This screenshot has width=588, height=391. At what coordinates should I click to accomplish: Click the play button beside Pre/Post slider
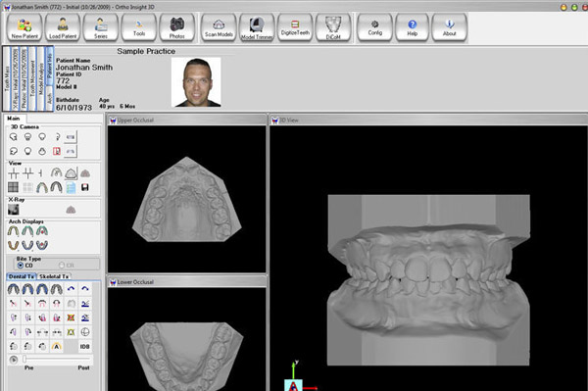click(x=14, y=360)
